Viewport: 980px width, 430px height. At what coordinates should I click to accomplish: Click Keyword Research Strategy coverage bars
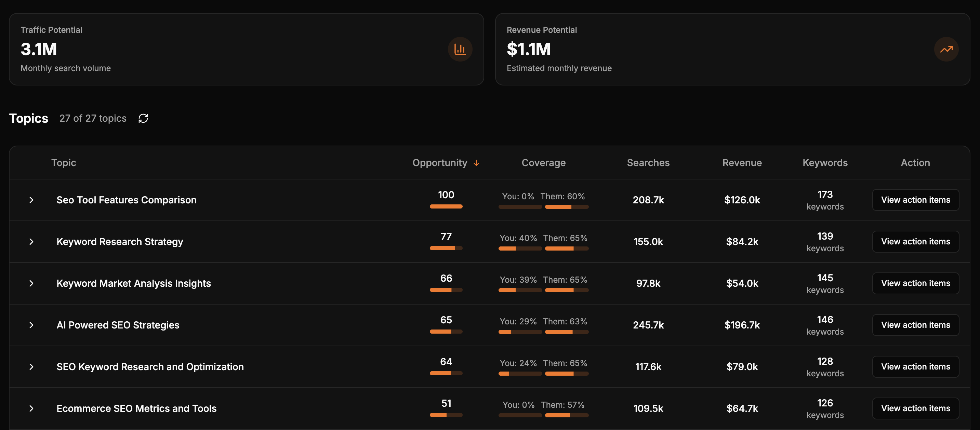(543, 248)
